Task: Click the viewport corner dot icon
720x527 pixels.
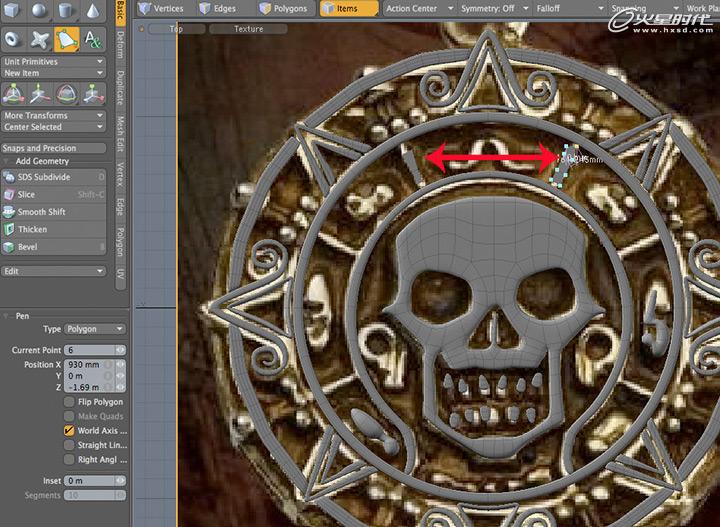Action: 142,29
